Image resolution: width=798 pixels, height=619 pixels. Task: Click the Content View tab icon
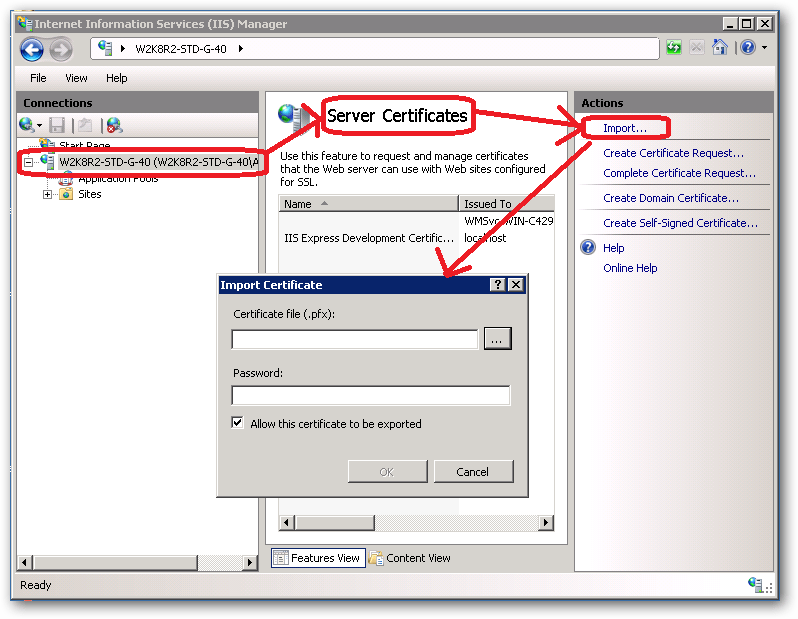(376, 558)
